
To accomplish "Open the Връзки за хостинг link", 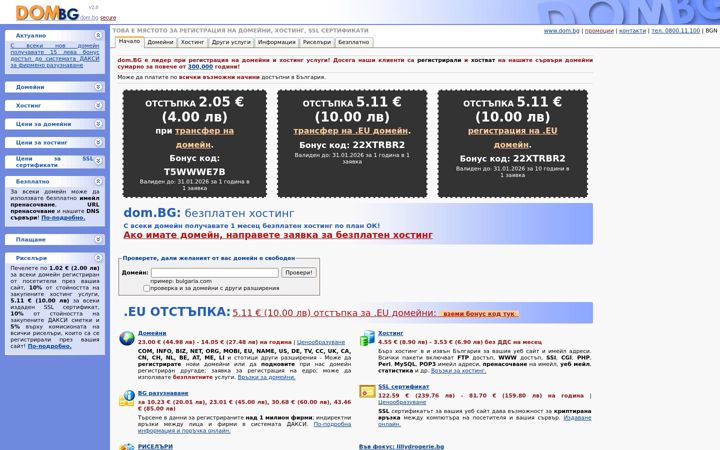I will [x=458, y=371].
